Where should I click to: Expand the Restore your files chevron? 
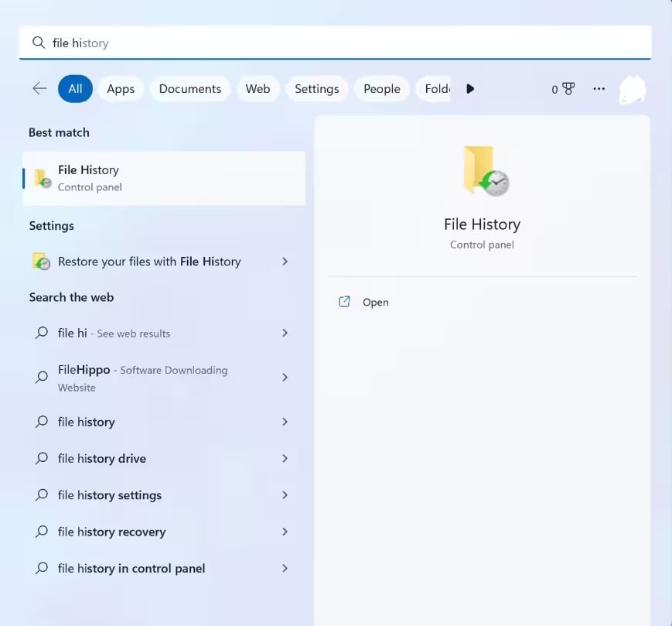click(285, 262)
